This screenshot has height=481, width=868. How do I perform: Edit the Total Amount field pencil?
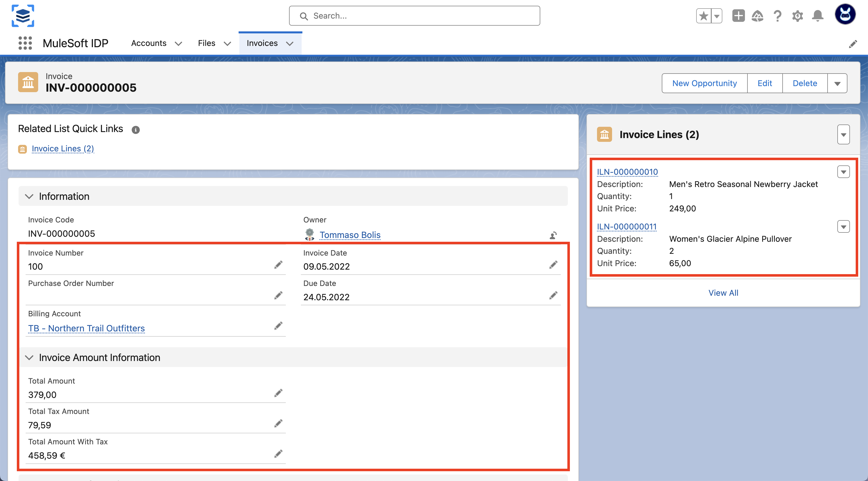278,393
